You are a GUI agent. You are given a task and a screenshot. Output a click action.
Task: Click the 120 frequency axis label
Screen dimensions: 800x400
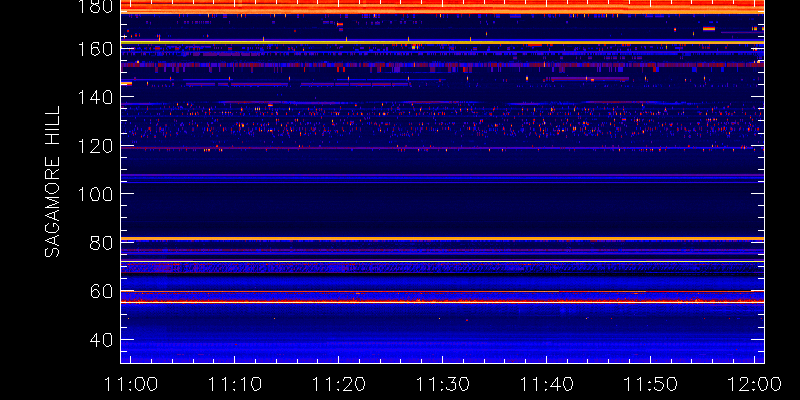point(94,146)
